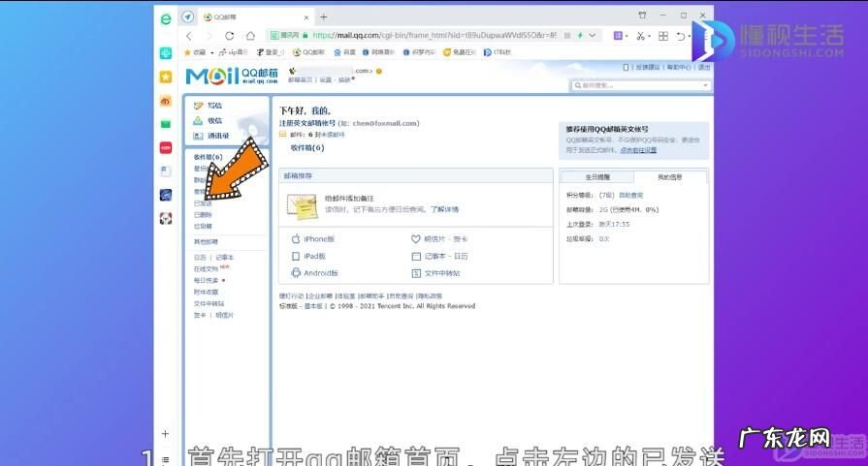Add a sidebar app with plus icon
The height and width of the screenshot is (466, 868).
tap(165, 434)
